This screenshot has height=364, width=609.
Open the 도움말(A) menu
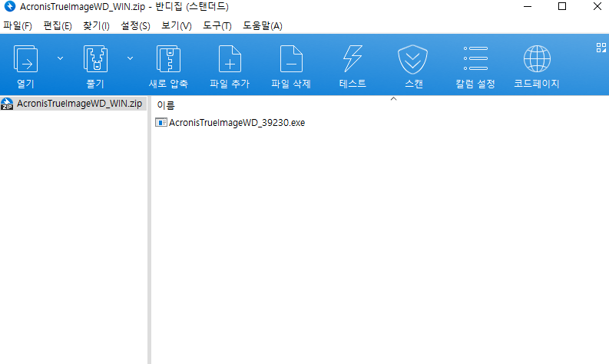(263, 26)
